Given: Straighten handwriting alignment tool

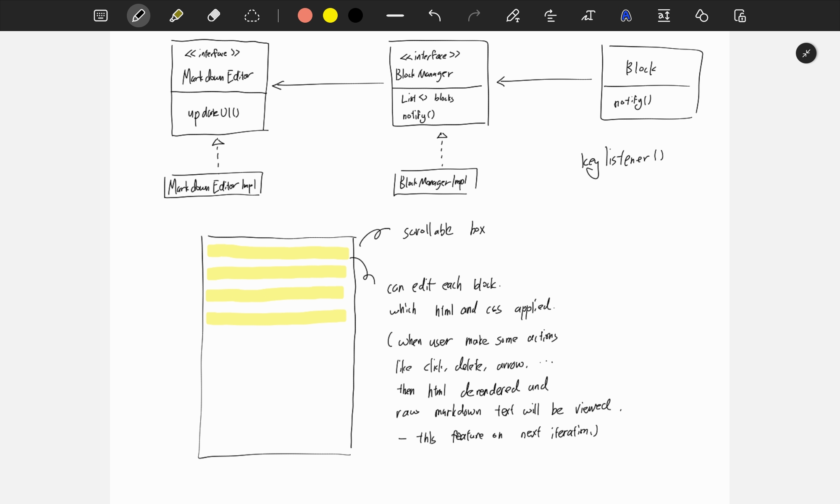Looking at the screenshot, I should pos(550,16).
